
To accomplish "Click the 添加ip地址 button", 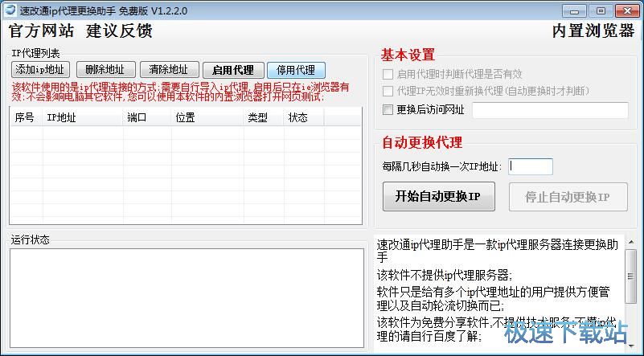I will pos(40,69).
